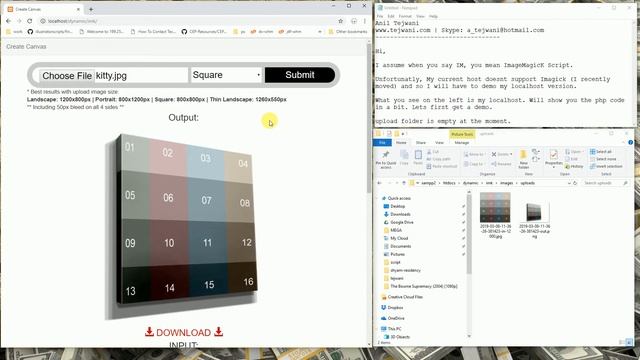
Task: Open the Notepad Format menu
Action: pyautogui.click(x=405, y=16)
